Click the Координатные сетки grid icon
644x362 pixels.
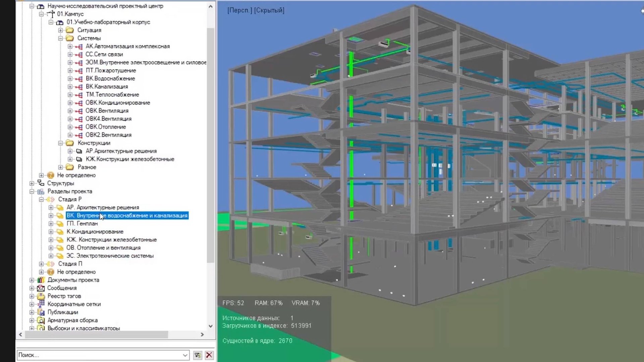pos(41,304)
